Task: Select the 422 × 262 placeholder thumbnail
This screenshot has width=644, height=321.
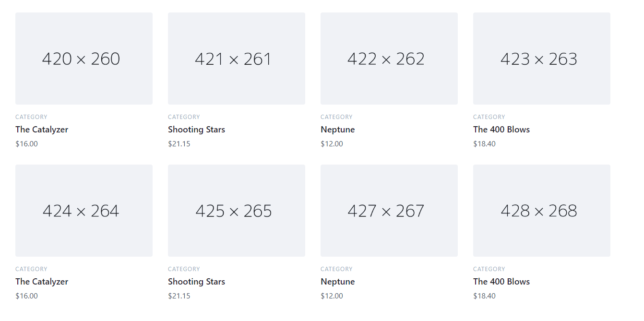Action: tap(389, 59)
